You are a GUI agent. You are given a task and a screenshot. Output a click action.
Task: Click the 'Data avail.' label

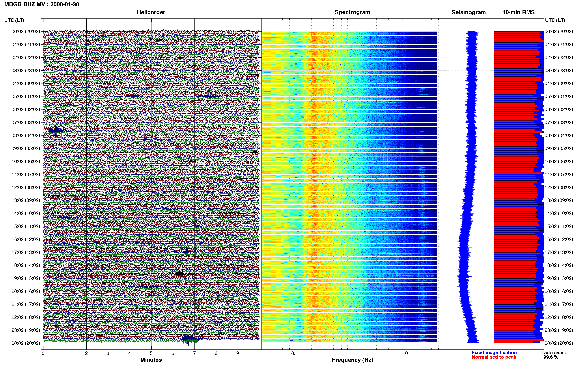554,352
